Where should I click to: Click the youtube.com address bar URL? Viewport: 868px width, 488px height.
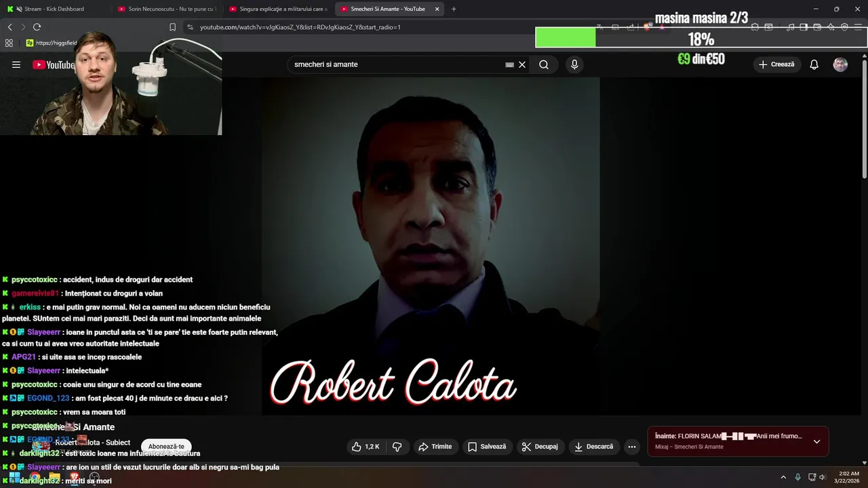(x=300, y=27)
